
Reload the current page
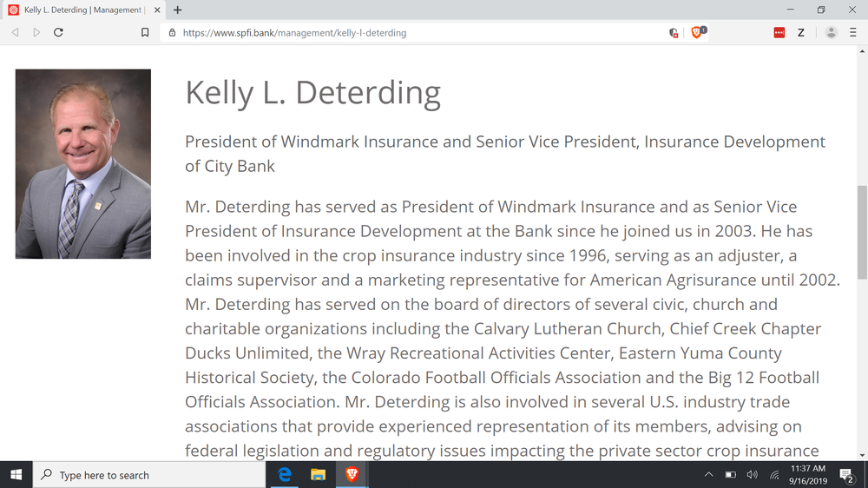click(x=58, y=32)
